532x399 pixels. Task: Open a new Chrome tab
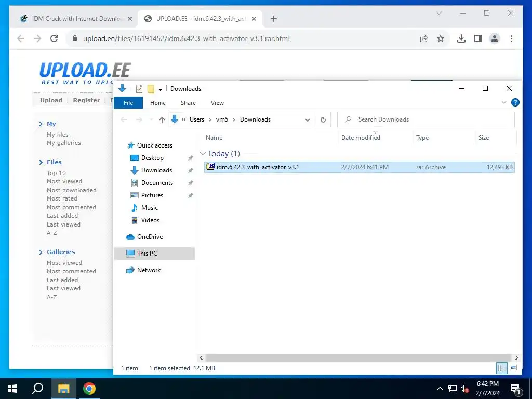(x=273, y=19)
